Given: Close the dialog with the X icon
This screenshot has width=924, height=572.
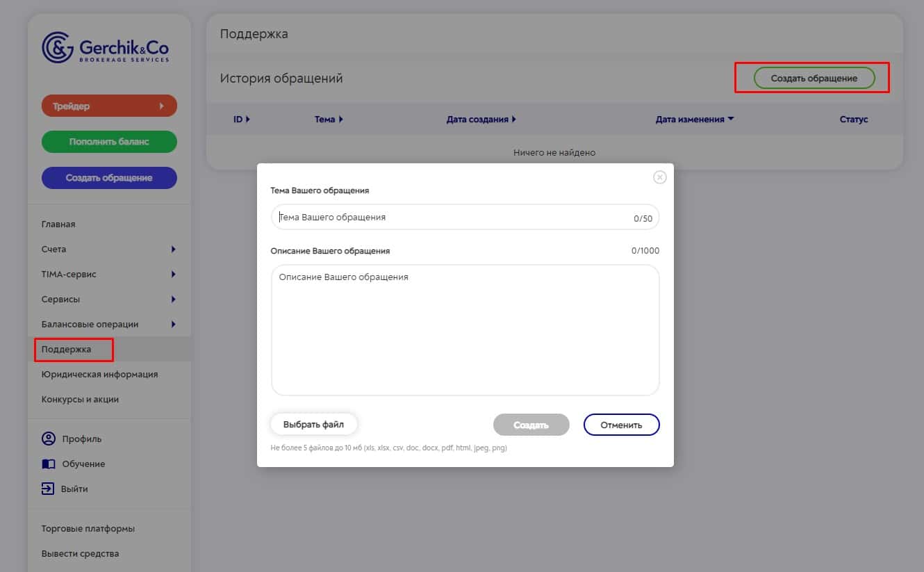Looking at the screenshot, I should coord(660,177).
